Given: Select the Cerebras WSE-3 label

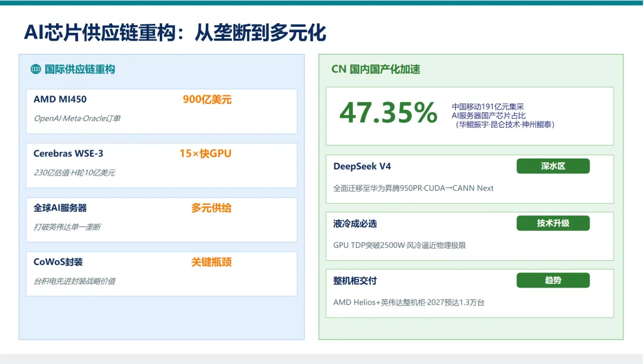Looking at the screenshot, I should [x=68, y=153].
